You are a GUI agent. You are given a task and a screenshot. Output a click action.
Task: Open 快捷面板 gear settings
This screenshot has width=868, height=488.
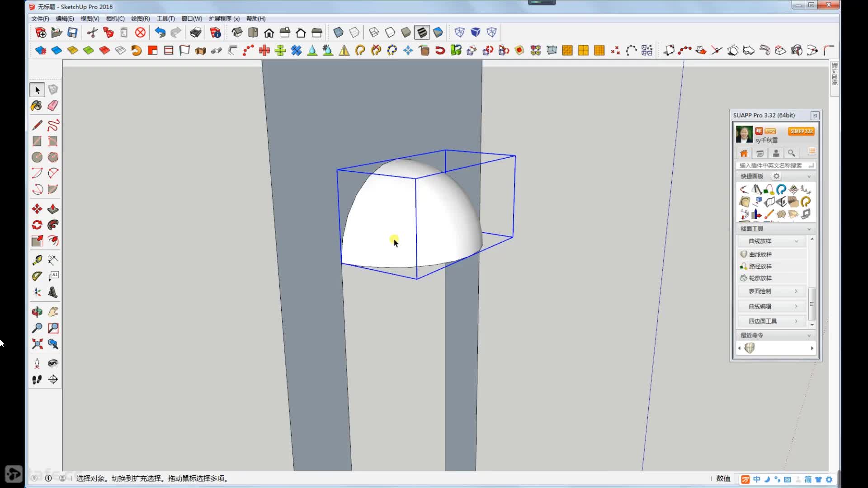[777, 176]
